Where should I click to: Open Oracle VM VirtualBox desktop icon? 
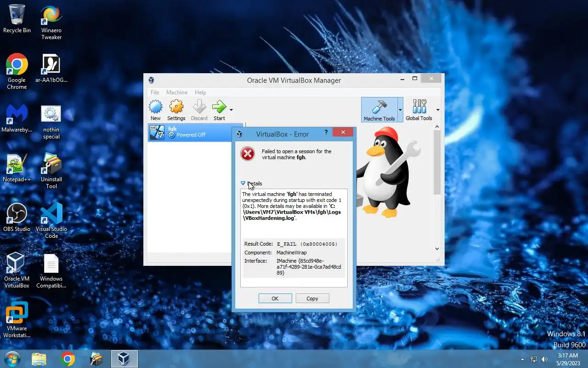pos(17,270)
